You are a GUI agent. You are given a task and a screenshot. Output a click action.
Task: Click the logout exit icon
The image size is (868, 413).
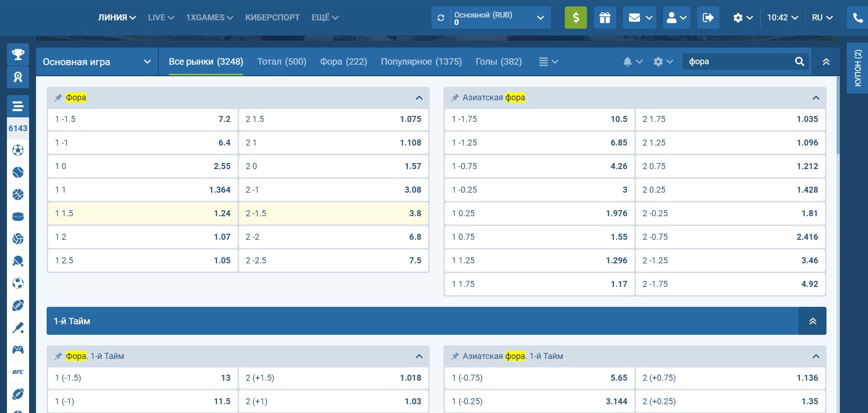point(708,18)
